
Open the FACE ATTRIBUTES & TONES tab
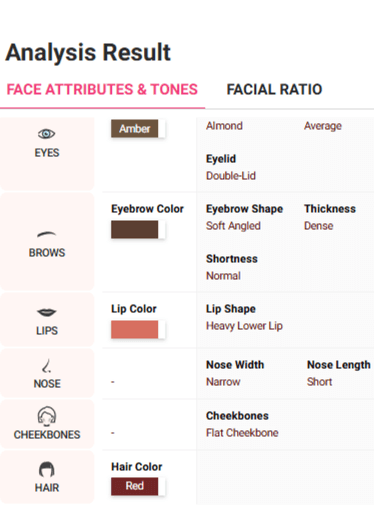(x=102, y=89)
